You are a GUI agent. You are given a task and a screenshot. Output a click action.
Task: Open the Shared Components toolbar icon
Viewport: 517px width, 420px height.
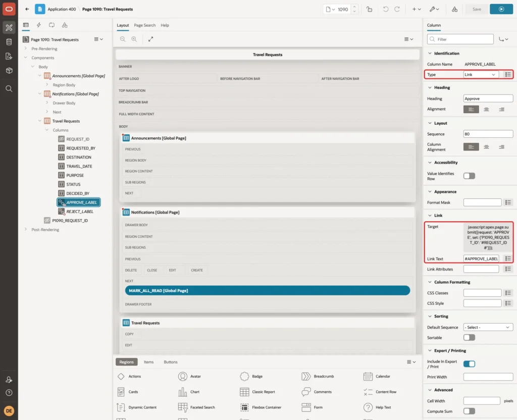tap(454, 9)
